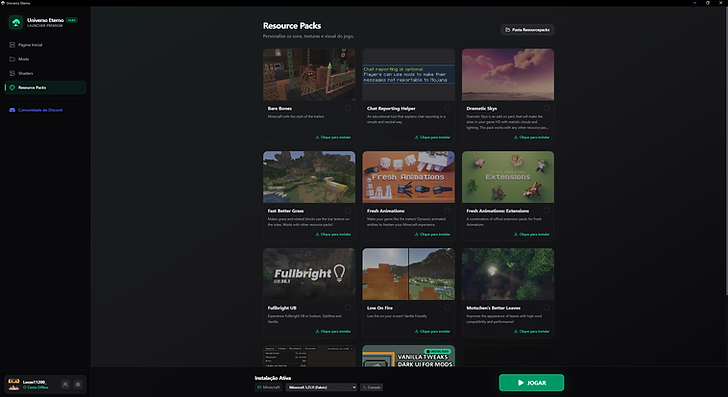Toggle the Fast Better Grass selection circle
Screen dimensions: 728x397
point(348,211)
